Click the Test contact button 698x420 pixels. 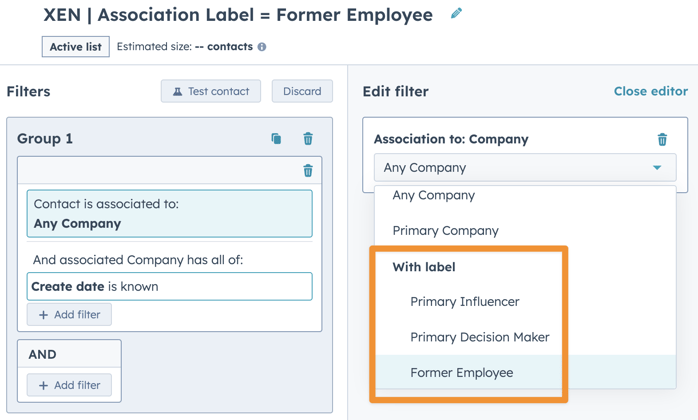pyautogui.click(x=211, y=91)
